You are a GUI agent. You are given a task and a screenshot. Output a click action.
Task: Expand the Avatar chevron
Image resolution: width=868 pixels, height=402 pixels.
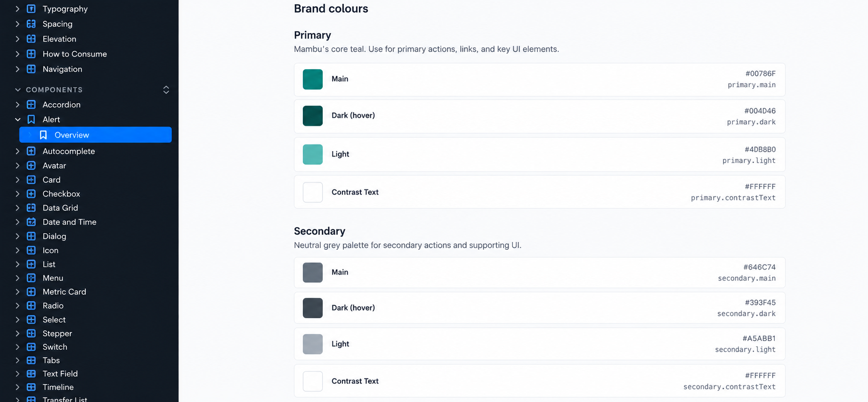18,166
